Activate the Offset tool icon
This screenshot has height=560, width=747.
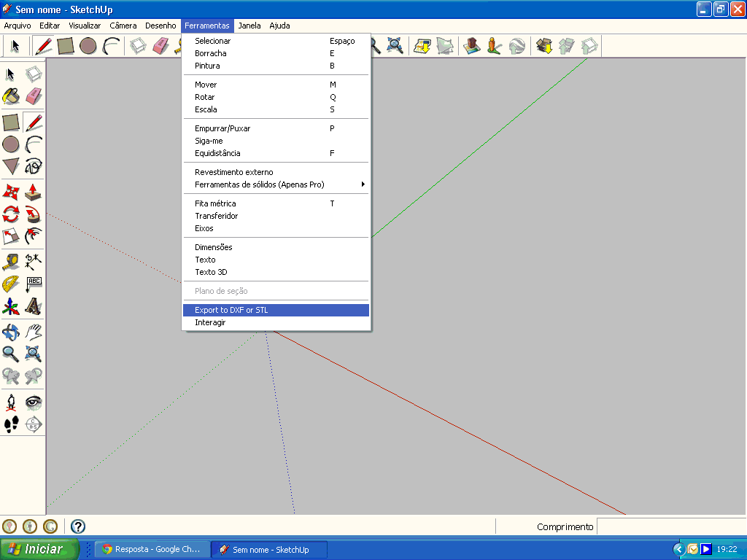click(34, 236)
